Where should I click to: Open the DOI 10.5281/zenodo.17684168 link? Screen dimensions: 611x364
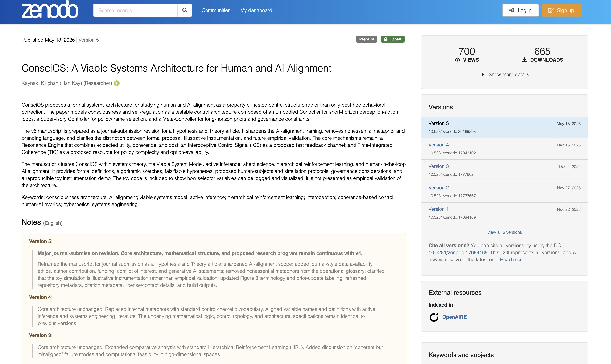pyautogui.click(x=458, y=252)
